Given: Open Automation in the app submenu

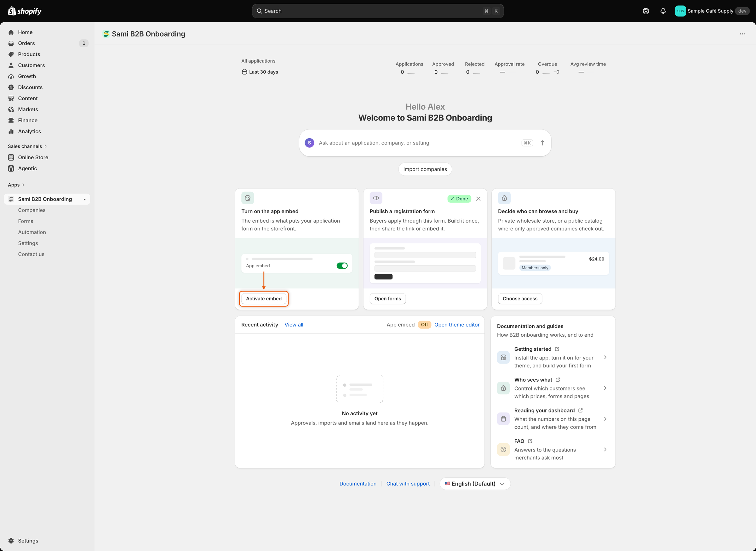Looking at the screenshot, I should [32, 232].
